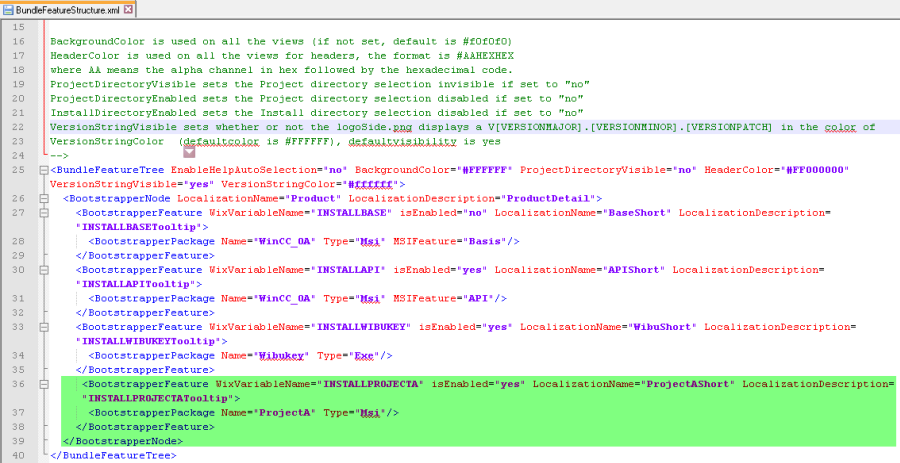Click line number 24 in the margin

(x=18, y=155)
